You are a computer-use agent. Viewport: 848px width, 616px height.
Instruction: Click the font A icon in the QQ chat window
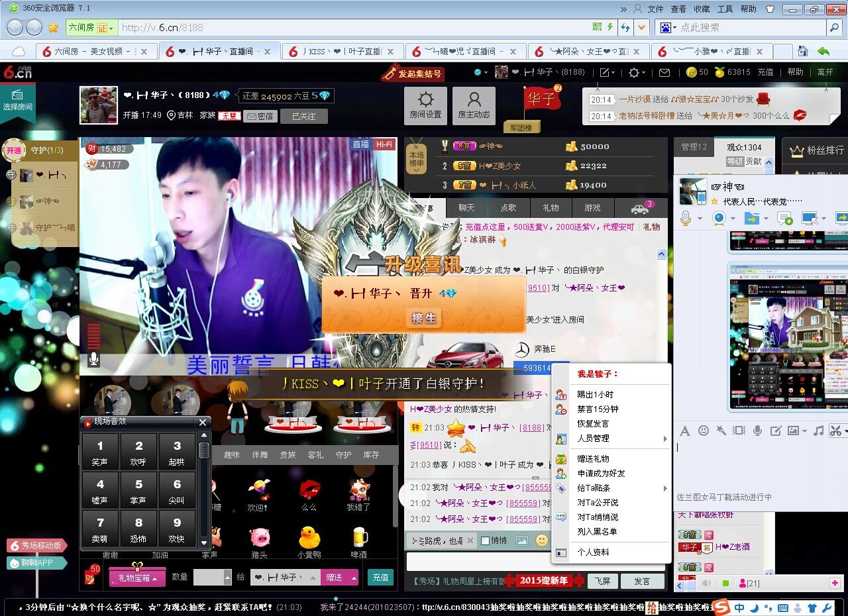[685, 431]
